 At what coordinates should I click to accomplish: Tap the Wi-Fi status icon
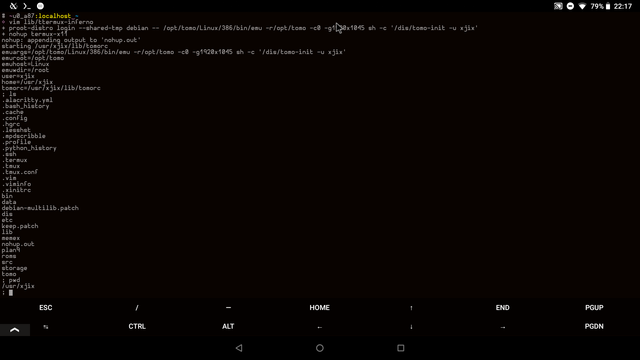click(x=582, y=6)
